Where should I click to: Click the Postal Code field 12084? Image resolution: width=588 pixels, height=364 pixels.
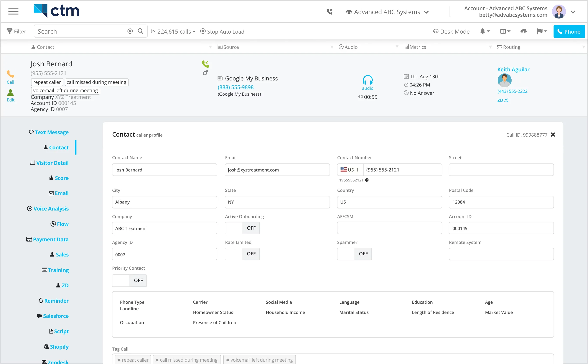(x=501, y=202)
